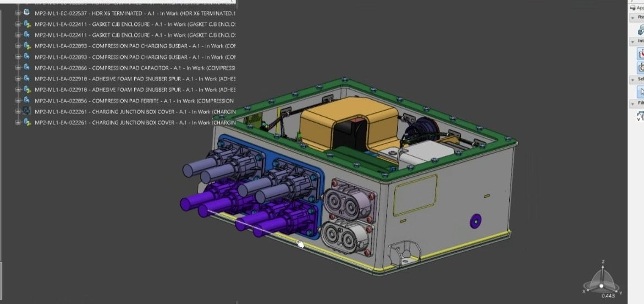This screenshot has height=304, width=644.
Task: Click the 0.443 scale value
Action: click(x=608, y=296)
